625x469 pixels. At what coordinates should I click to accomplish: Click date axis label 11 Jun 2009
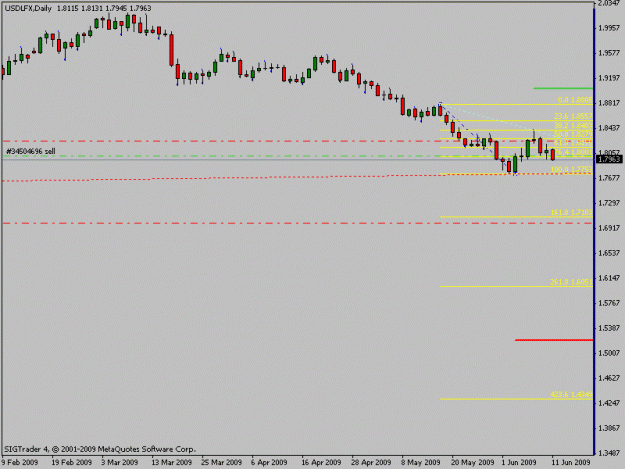571,463
